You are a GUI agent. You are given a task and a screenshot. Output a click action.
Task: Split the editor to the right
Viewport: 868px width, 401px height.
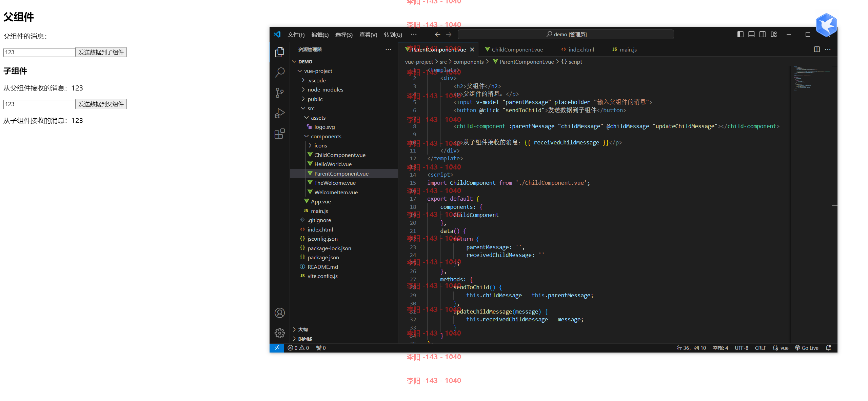point(817,49)
